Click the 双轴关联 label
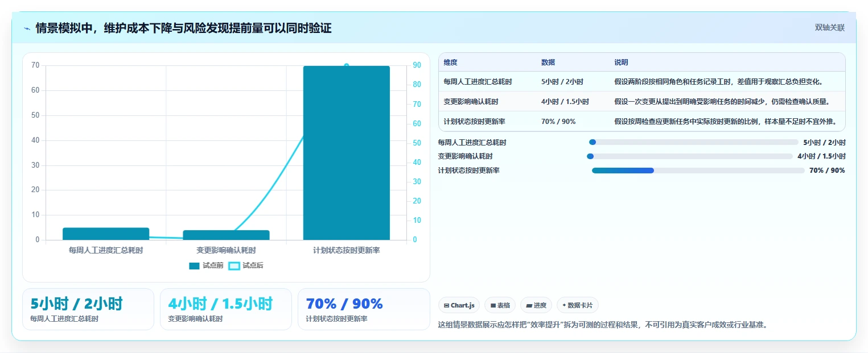868x353 pixels. point(829,28)
